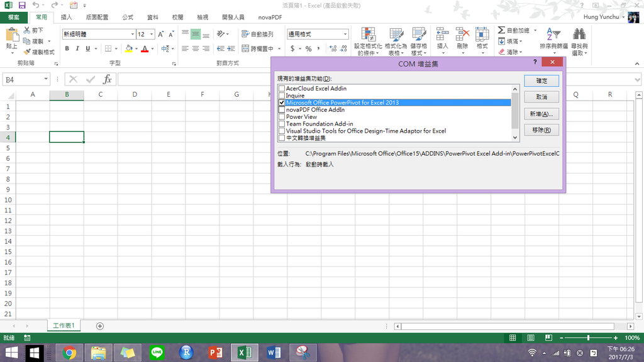644x362 pixels.
Task: Switch to the novaPDF ribbon tab
Action: pos(270,17)
